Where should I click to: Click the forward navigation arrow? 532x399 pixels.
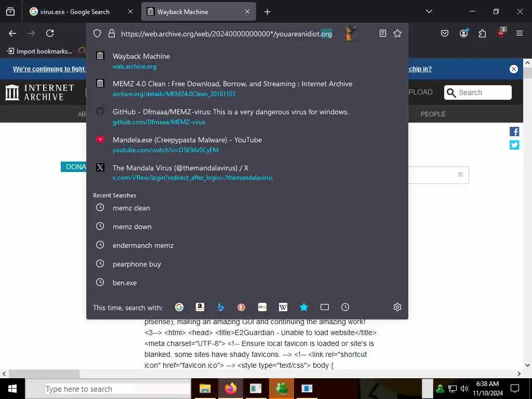point(31,33)
